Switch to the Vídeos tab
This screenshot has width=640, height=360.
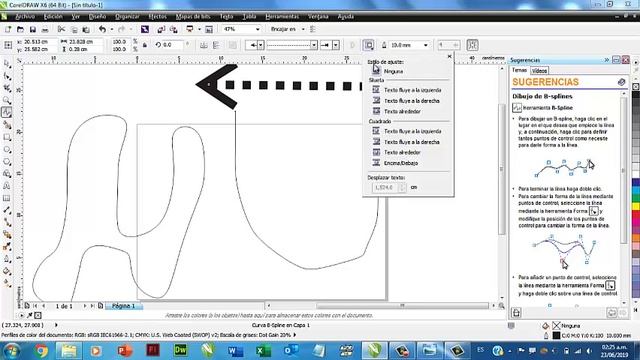pos(539,71)
